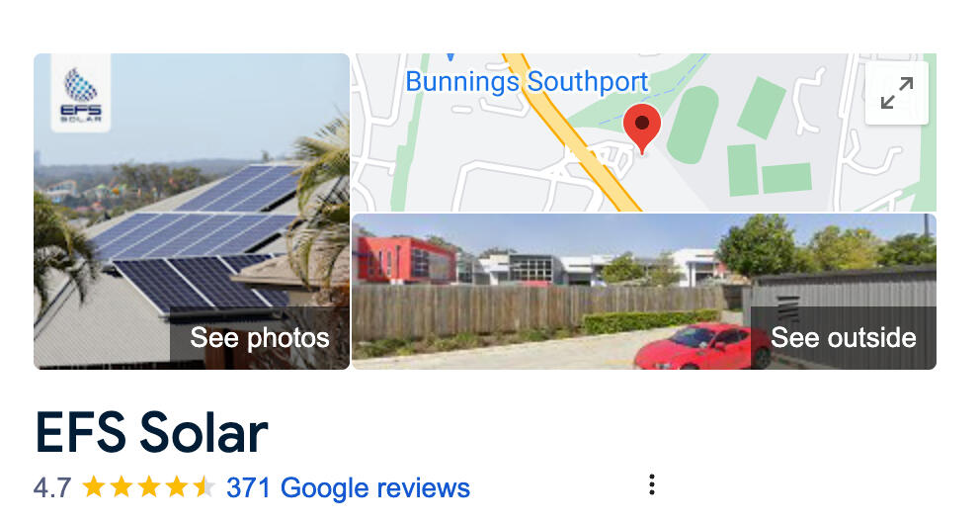Open the 371 Google reviews link

(348, 487)
